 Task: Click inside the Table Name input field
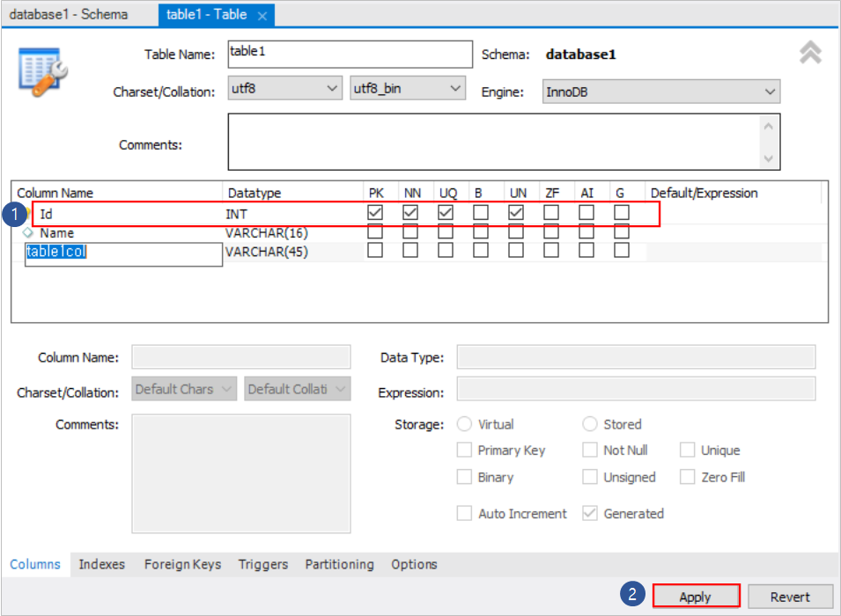[x=348, y=55]
